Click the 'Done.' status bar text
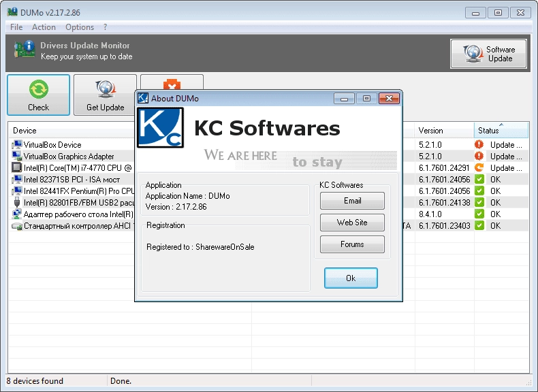538x392 pixels. [121, 381]
